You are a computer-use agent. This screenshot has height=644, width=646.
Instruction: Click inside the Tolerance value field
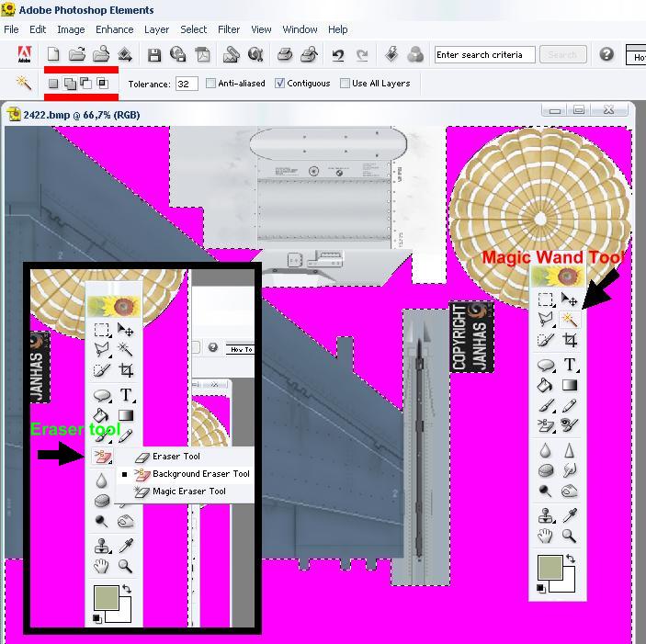click(x=187, y=84)
